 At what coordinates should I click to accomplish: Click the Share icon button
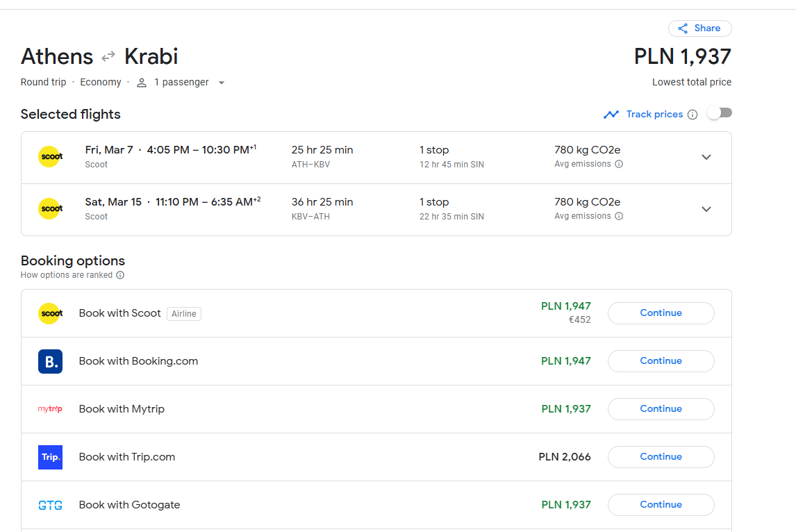point(699,28)
